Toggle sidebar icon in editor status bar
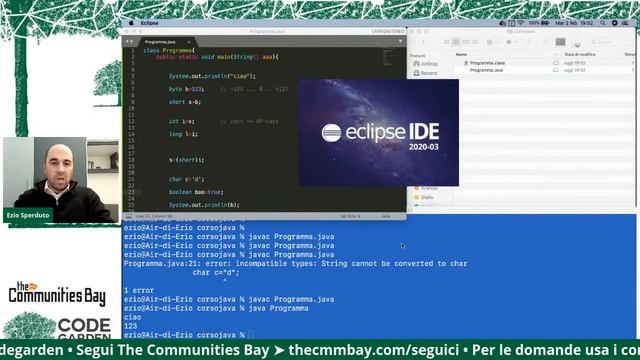Screen dimensions: 640x360 click(x=128, y=216)
